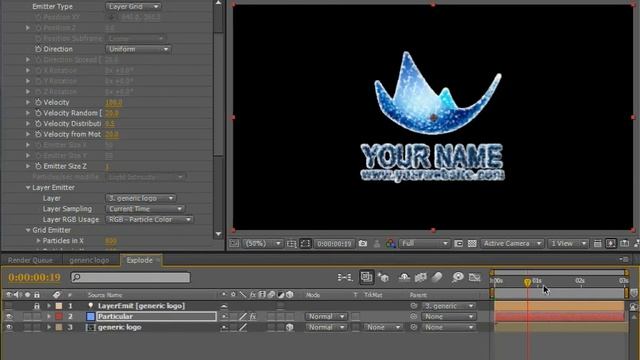Open the Direction Uniform dropdown
The image size is (640, 360).
tap(138, 49)
